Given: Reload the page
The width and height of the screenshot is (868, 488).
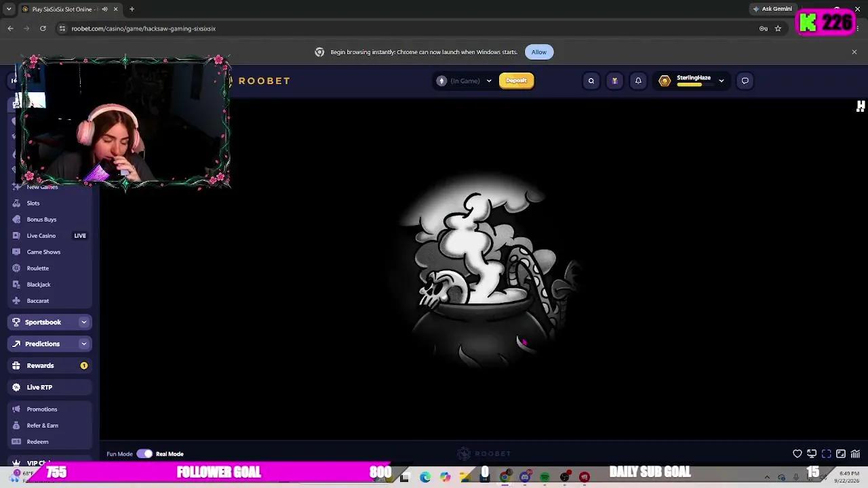Looking at the screenshot, I should point(43,28).
